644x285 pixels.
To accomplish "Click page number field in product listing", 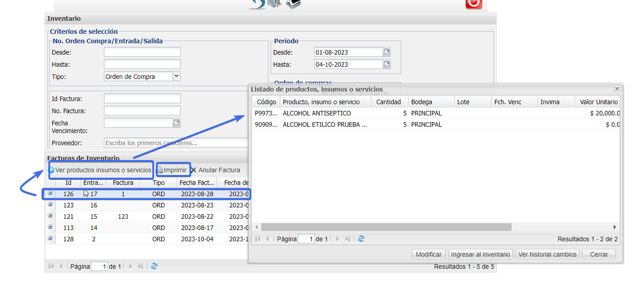I will 306,239.
